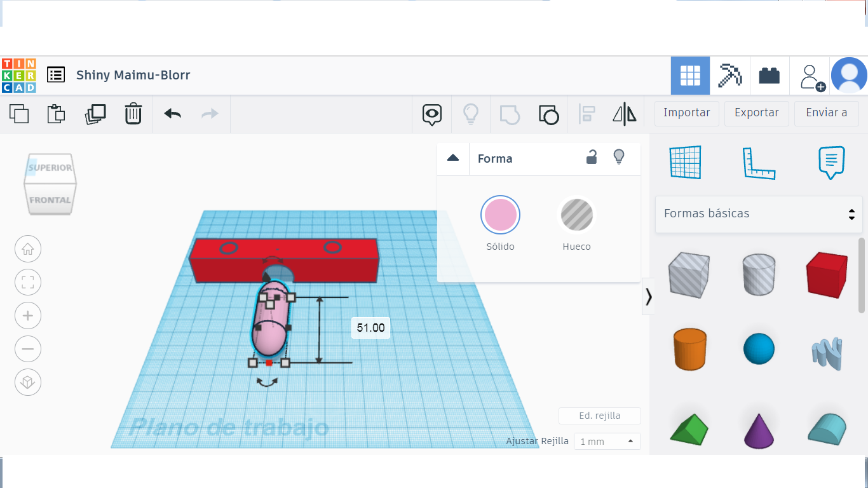Click the Ruler tool icon
868x488 pixels.
coord(759,163)
